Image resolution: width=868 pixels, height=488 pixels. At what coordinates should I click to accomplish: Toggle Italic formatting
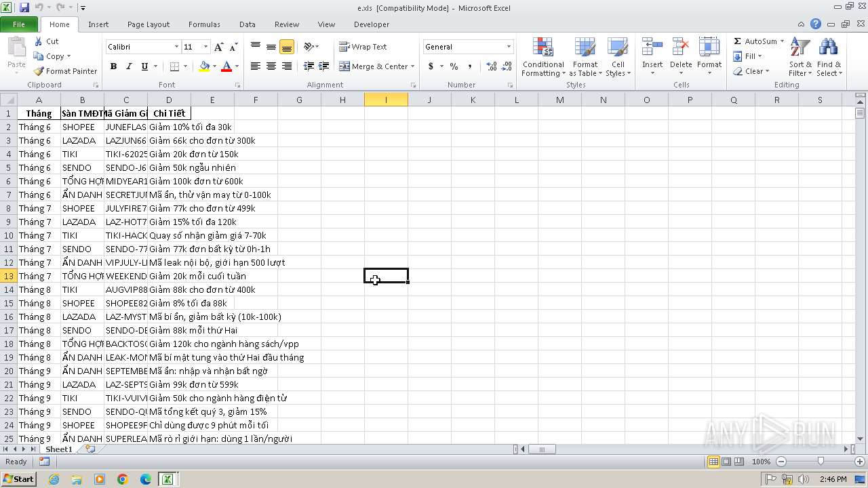pyautogui.click(x=129, y=66)
